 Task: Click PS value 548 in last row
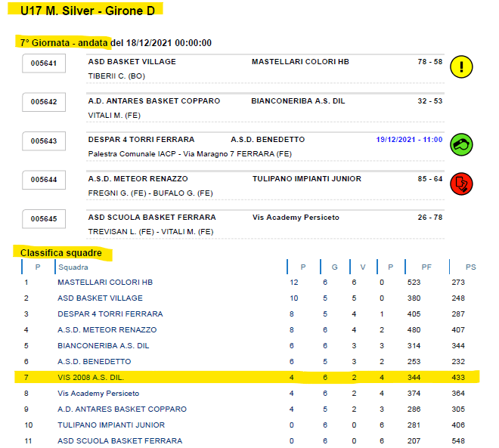pos(458,441)
